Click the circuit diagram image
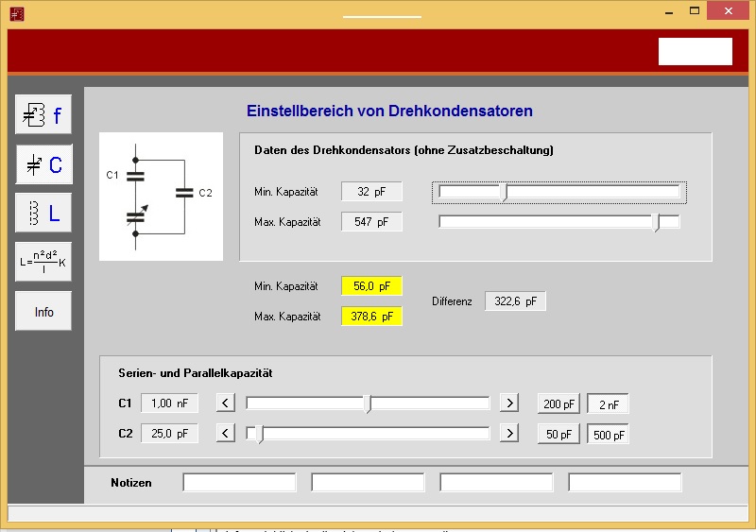Screen dimensions: 756x532 [161, 197]
